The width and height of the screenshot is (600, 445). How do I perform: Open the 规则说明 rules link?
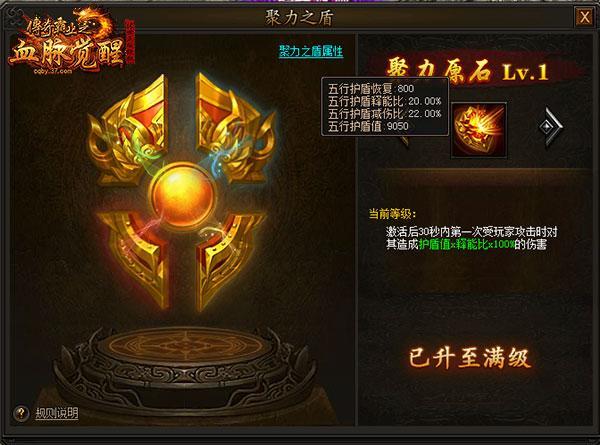point(57,413)
